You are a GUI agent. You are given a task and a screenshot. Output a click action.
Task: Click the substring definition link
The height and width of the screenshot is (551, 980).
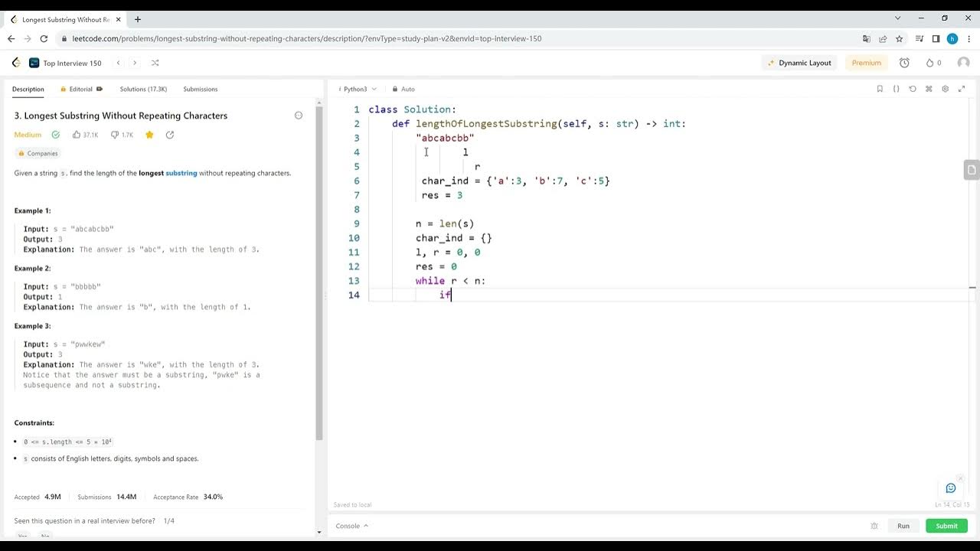[181, 173]
